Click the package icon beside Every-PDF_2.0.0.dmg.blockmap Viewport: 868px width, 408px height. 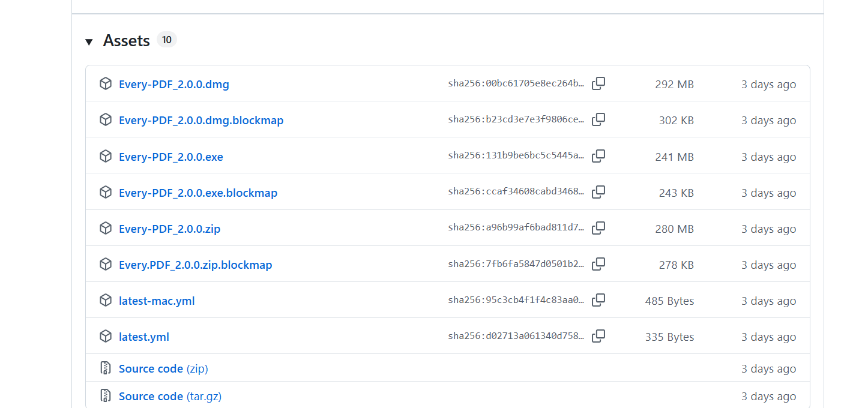click(106, 119)
